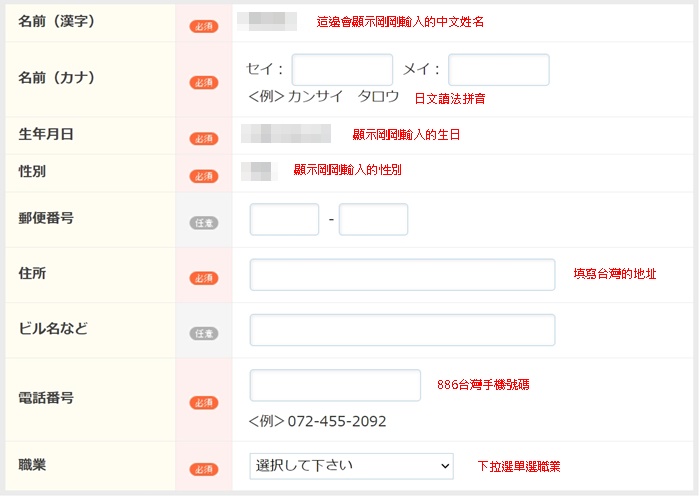Click the 任意 badge beside 郵便番号
This screenshot has height=496, width=700.
pos(204,222)
